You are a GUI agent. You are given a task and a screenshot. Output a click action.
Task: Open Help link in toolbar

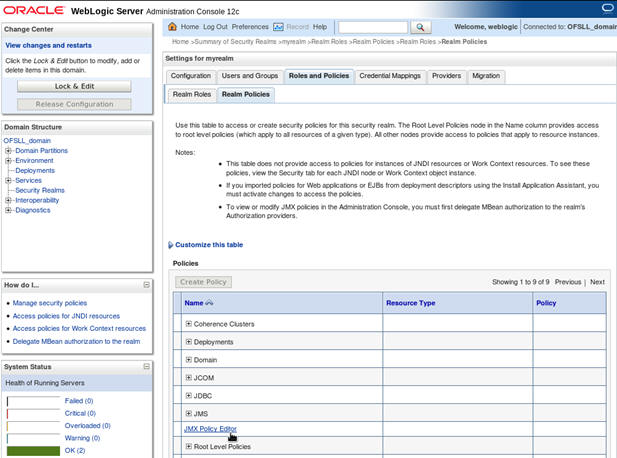pyautogui.click(x=320, y=27)
